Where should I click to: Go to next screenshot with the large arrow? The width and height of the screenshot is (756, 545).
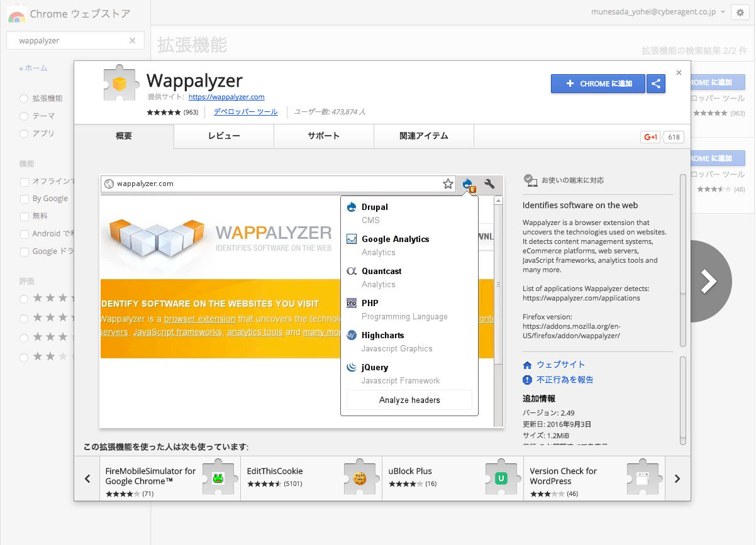[x=709, y=281]
